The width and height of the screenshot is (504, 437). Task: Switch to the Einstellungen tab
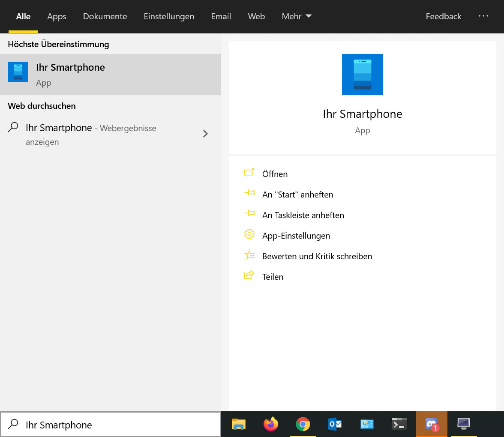click(x=169, y=16)
